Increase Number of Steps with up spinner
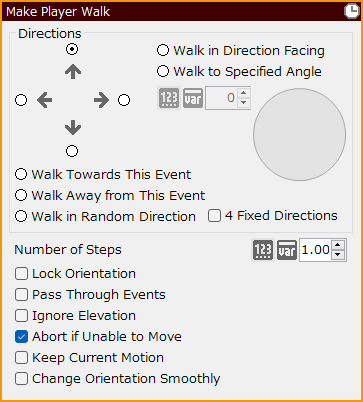The height and width of the screenshot is (402, 363). click(x=338, y=245)
